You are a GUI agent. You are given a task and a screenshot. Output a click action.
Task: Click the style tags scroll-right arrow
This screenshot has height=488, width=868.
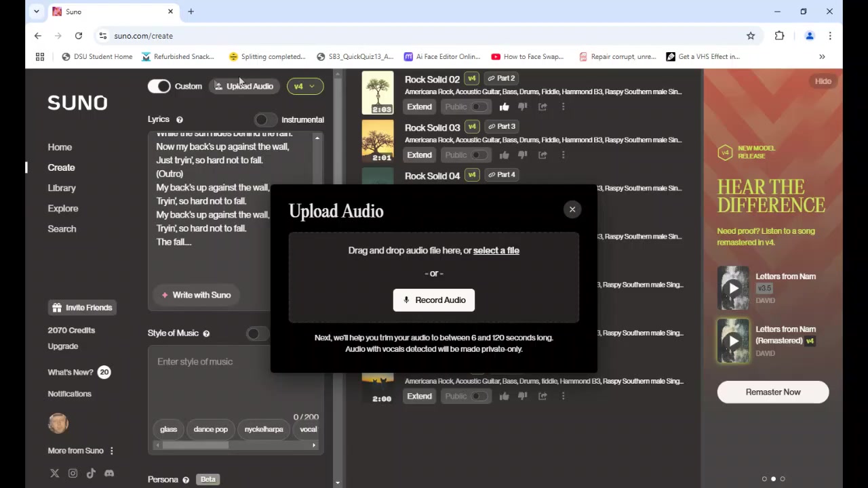(x=314, y=445)
